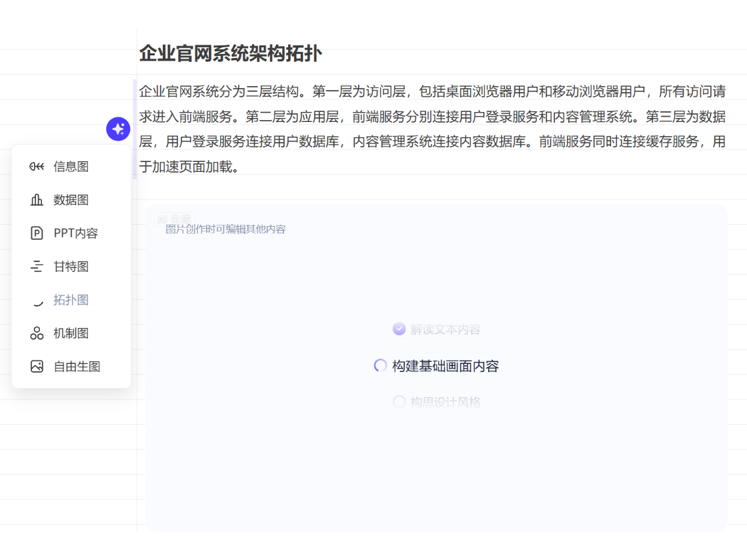This screenshot has width=747, height=560.
Task: Click the 信息图 infographic icon
Action: pyautogui.click(x=37, y=166)
